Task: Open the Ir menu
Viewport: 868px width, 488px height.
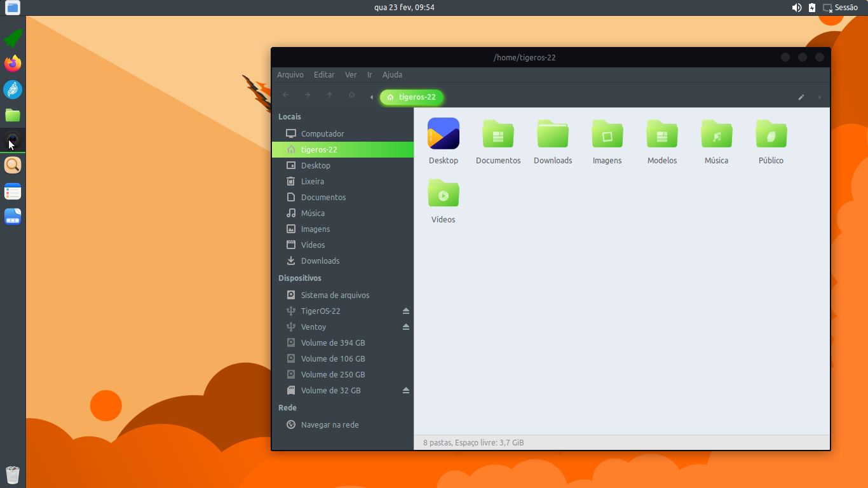Action: [370, 74]
